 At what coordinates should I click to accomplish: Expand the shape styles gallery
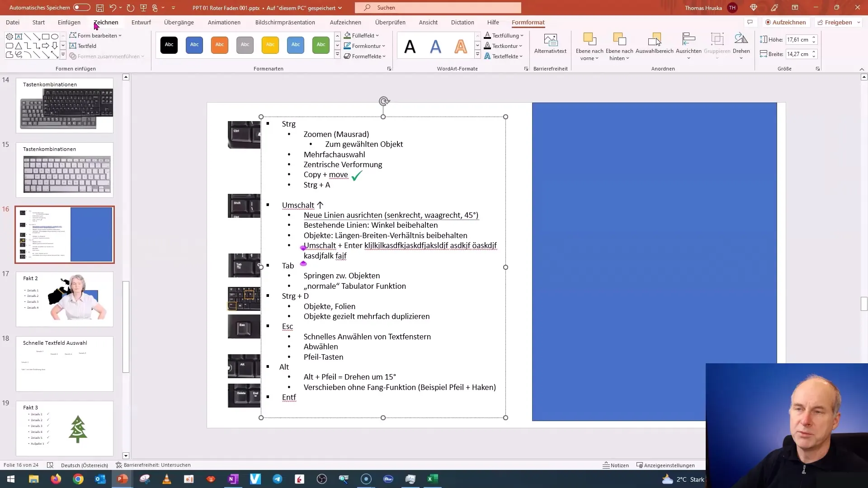(x=337, y=55)
